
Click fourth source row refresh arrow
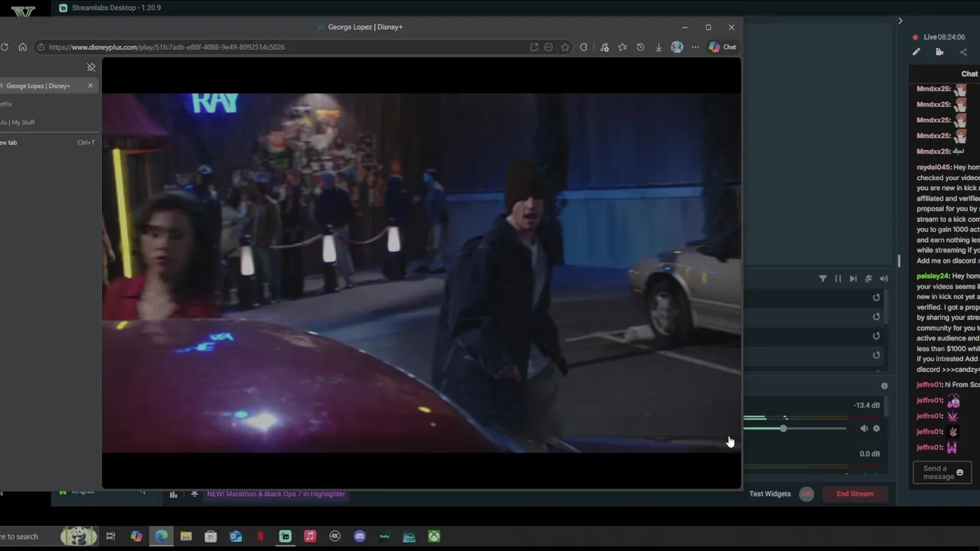(877, 355)
